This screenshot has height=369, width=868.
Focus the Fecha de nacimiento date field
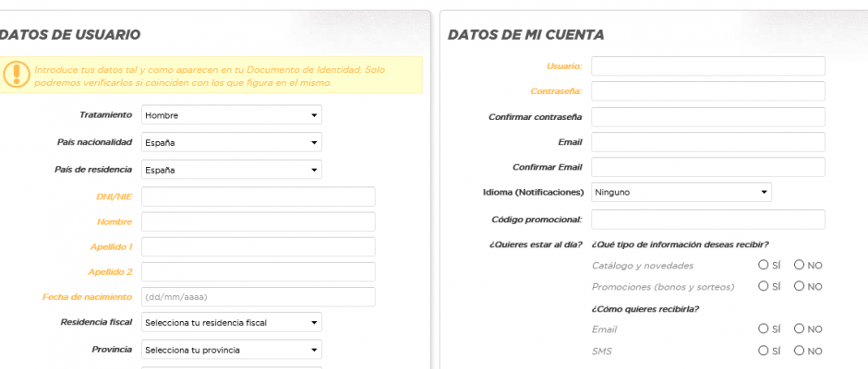tap(258, 297)
